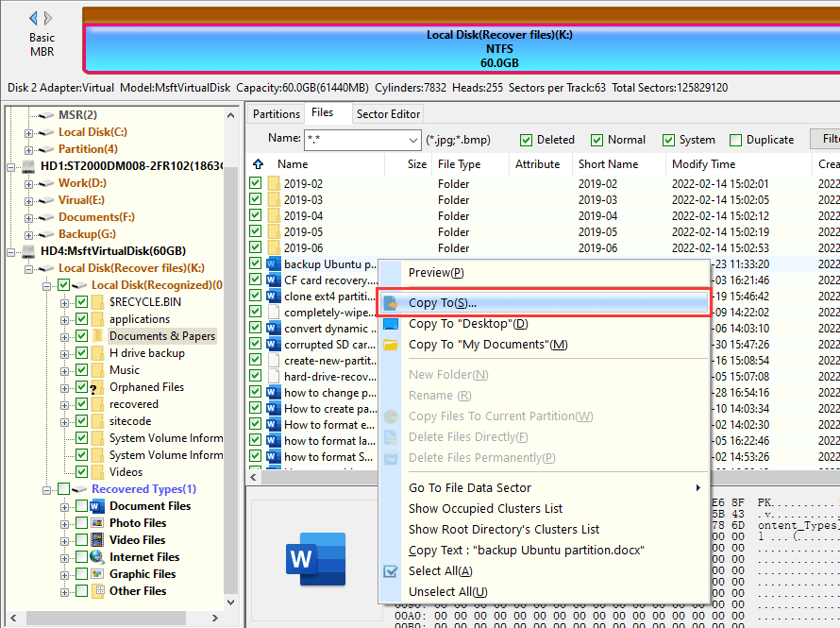The image size is (840, 628).
Task: Open the Name filter dropdown arrow
Action: 412,140
